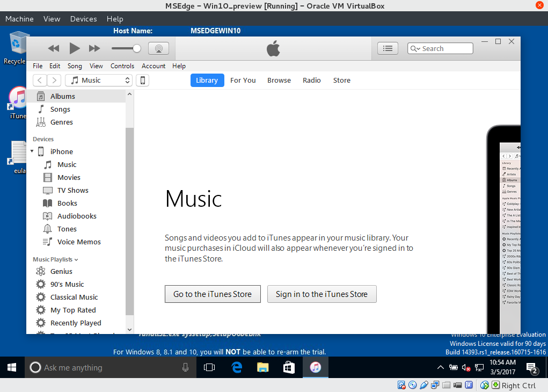Image resolution: width=548 pixels, height=392 pixels.
Task: Open the VirtualBox Machine menu
Action: [19, 19]
